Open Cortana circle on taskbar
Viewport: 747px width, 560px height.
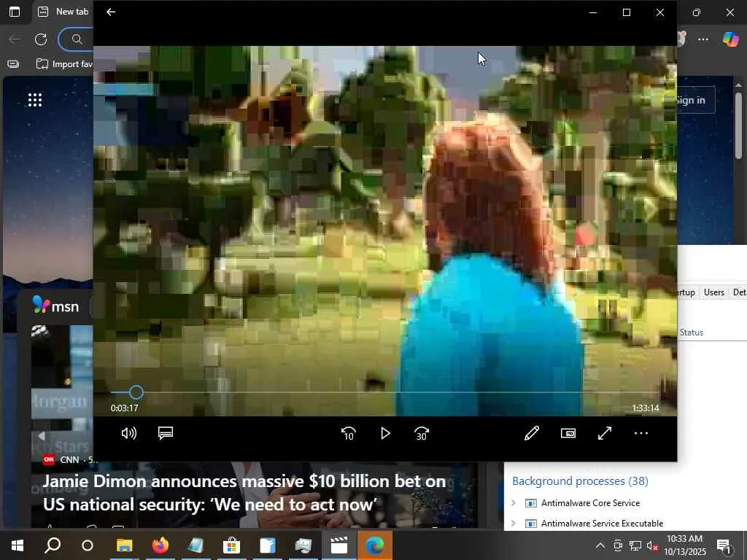pos(88,545)
